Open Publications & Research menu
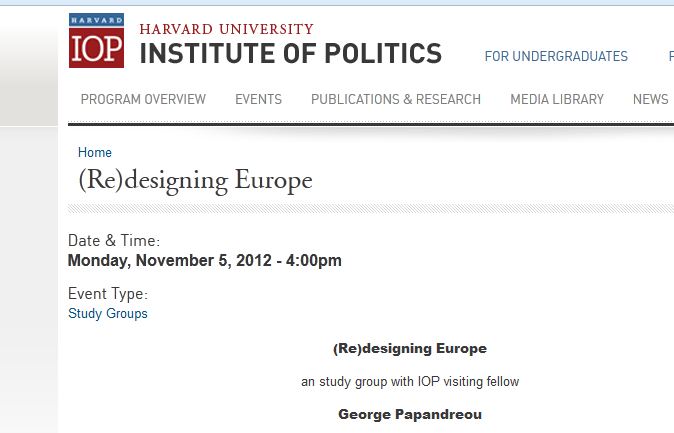674x433 pixels. pos(396,99)
